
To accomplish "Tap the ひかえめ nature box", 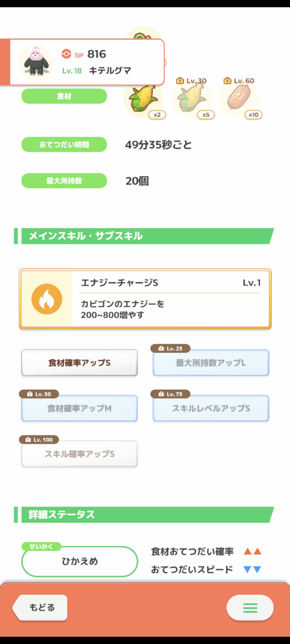I will coord(80,561).
